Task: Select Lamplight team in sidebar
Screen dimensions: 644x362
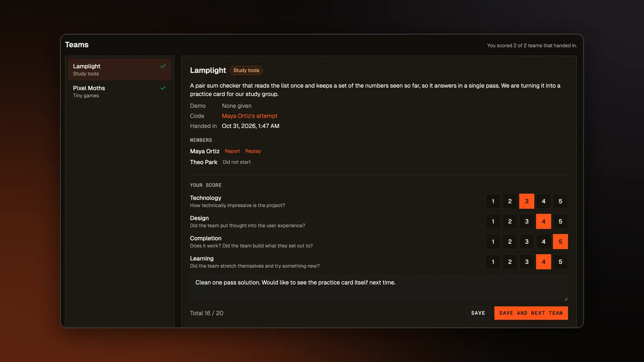Action: 120,70
